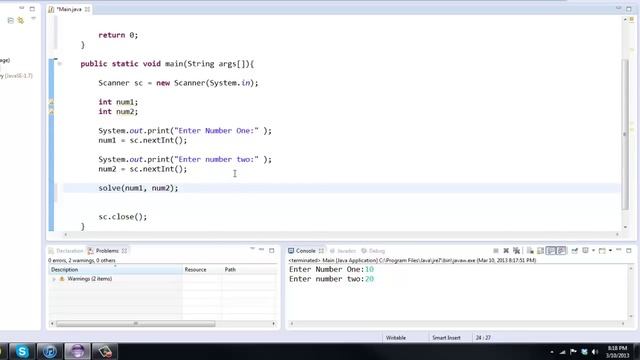Minimize the Problems panel
This screenshot has width=640, height=360.
[262, 250]
